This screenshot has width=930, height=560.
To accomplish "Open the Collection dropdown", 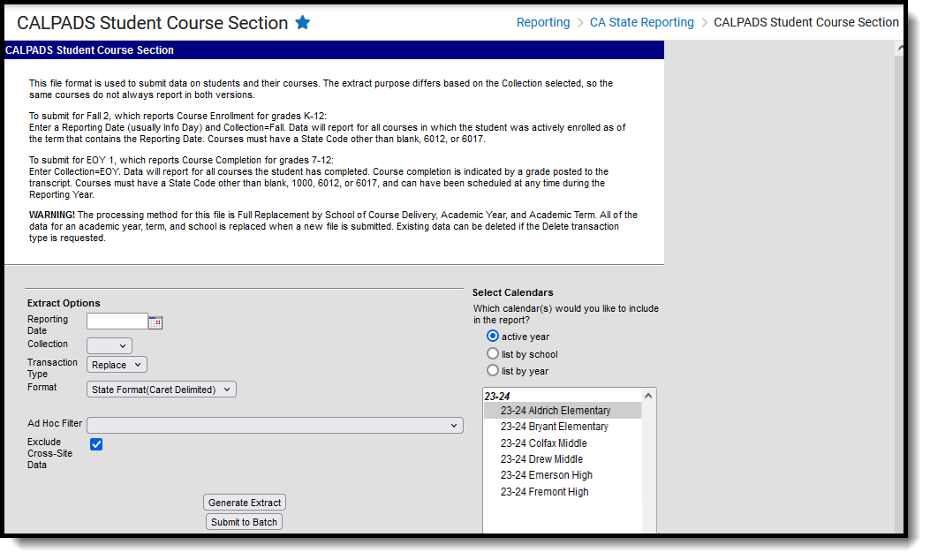I will coord(110,346).
